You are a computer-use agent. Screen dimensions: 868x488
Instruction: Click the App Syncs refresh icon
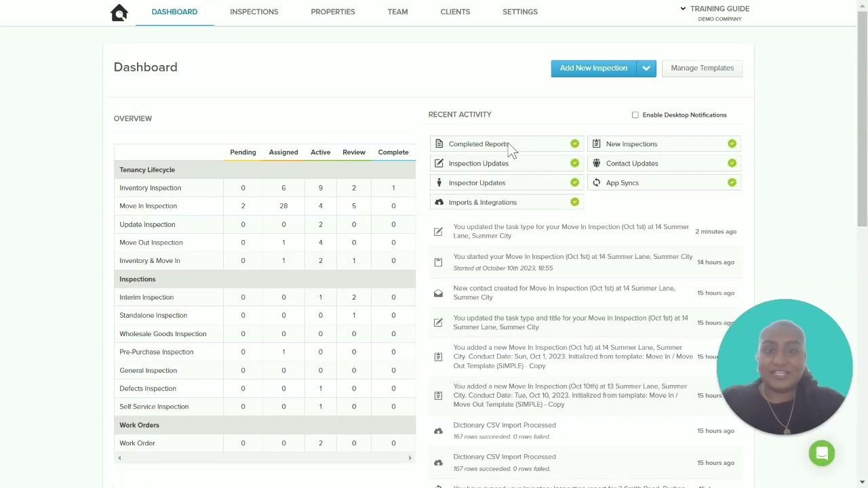(596, 183)
